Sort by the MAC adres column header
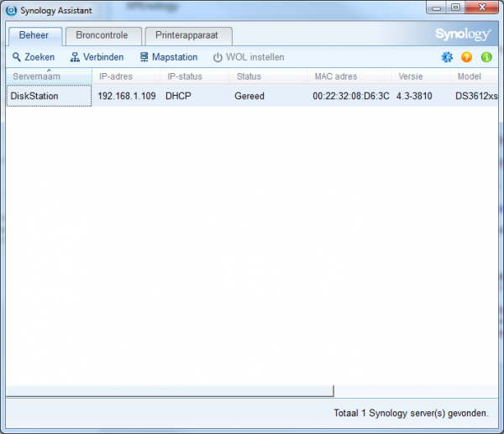The width and height of the screenshot is (504, 434). (349, 76)
